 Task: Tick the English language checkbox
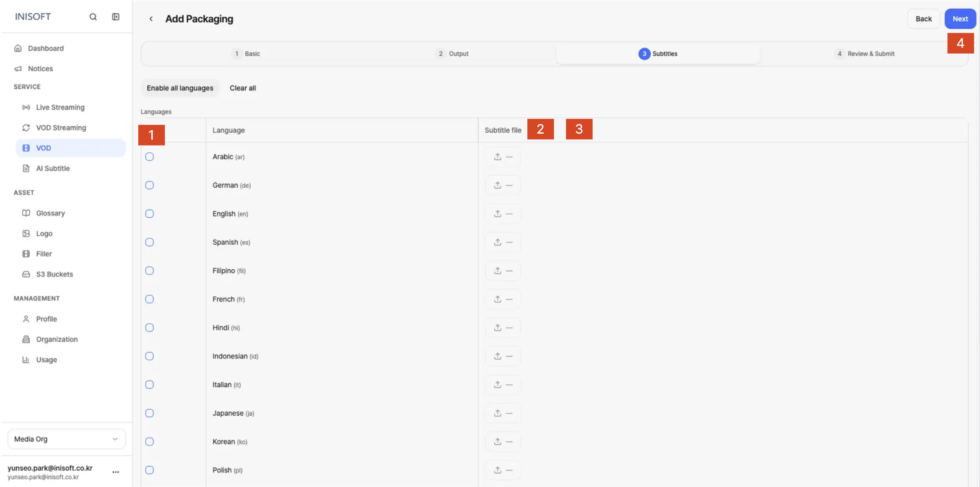click(x=149, y=213)
